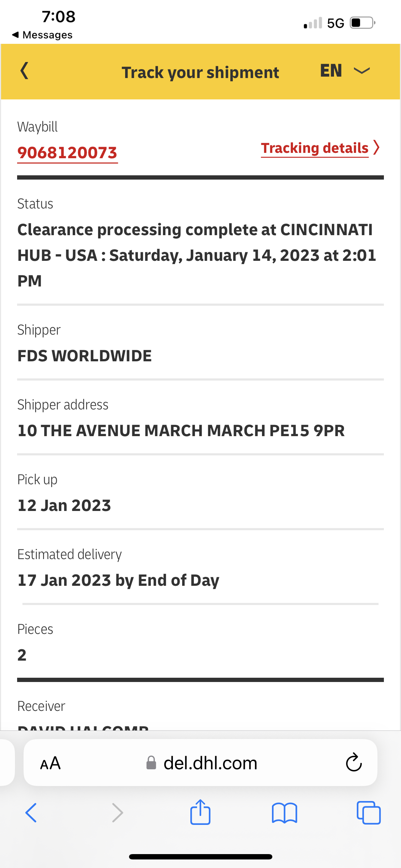Tap waybill number 9068120073
The image size is (401, 868).
point(67,153)
